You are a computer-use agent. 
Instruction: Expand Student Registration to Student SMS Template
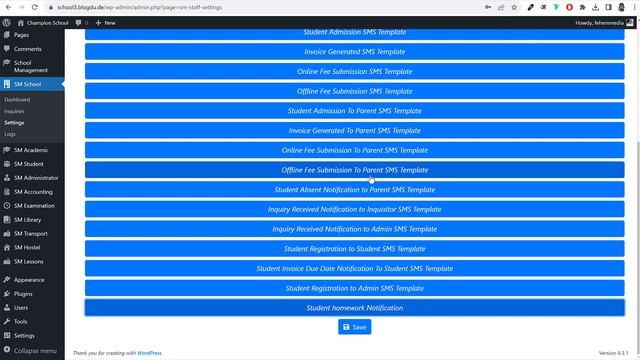click(x=354, y=249)
